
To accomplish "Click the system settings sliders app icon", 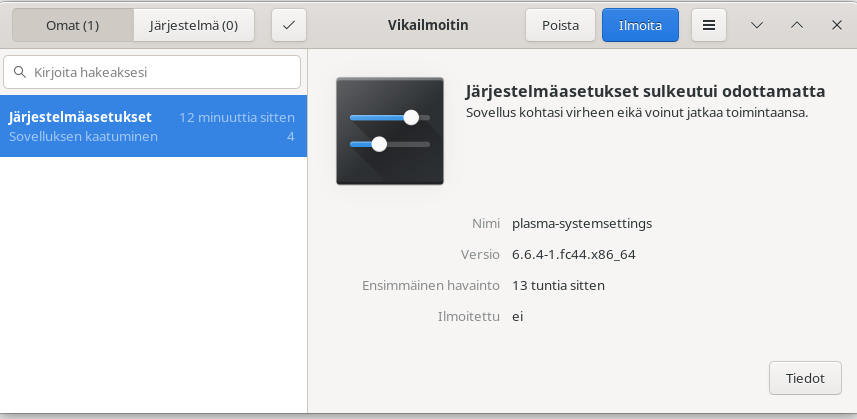I will click(390, 131).
